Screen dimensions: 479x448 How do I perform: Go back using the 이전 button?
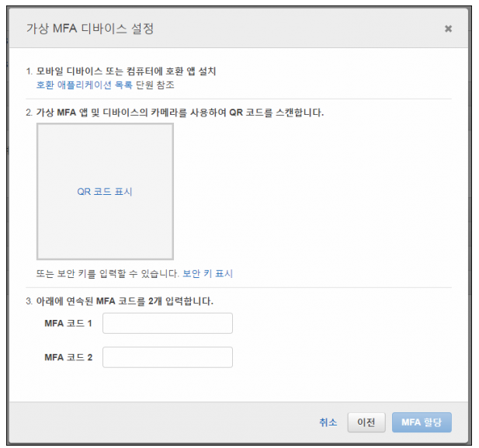coord(366,422)
